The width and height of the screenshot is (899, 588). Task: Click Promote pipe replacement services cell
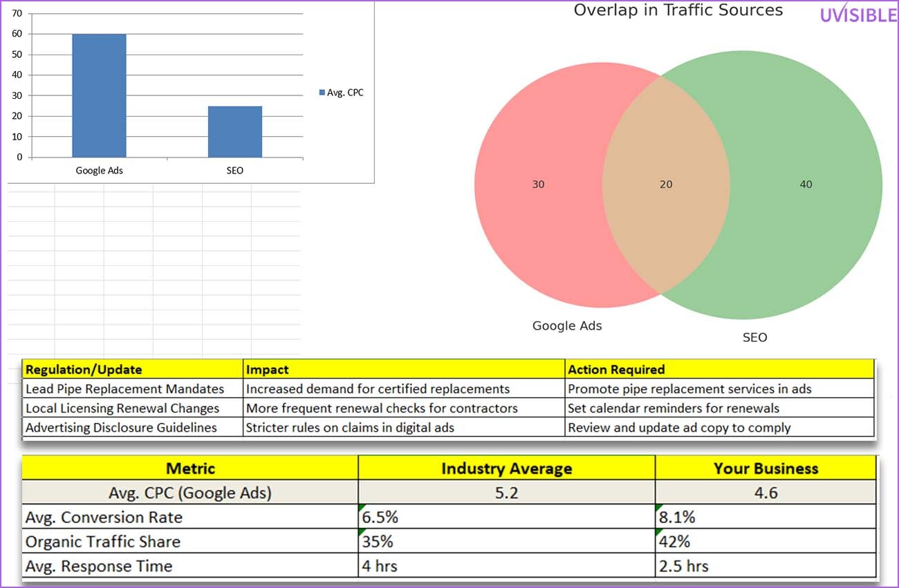[x=720, y=388]
